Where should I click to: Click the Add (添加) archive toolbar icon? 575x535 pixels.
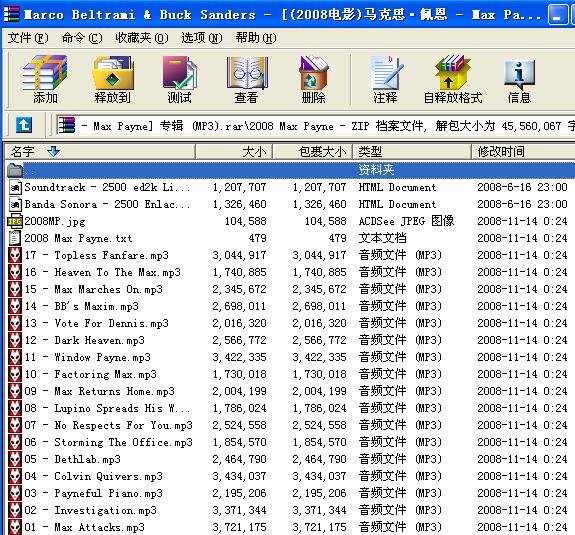click(x=45, y=79)
